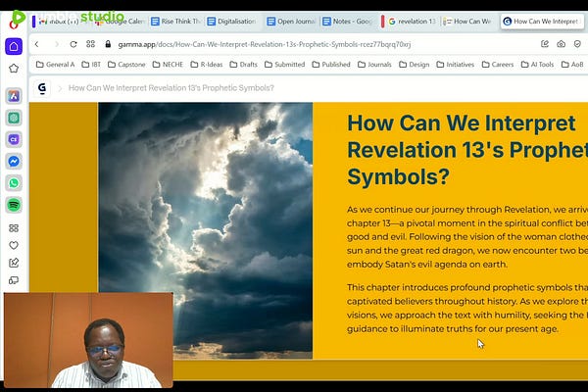Reload the current page
The image size is (588, 392).
pos(73,44)
